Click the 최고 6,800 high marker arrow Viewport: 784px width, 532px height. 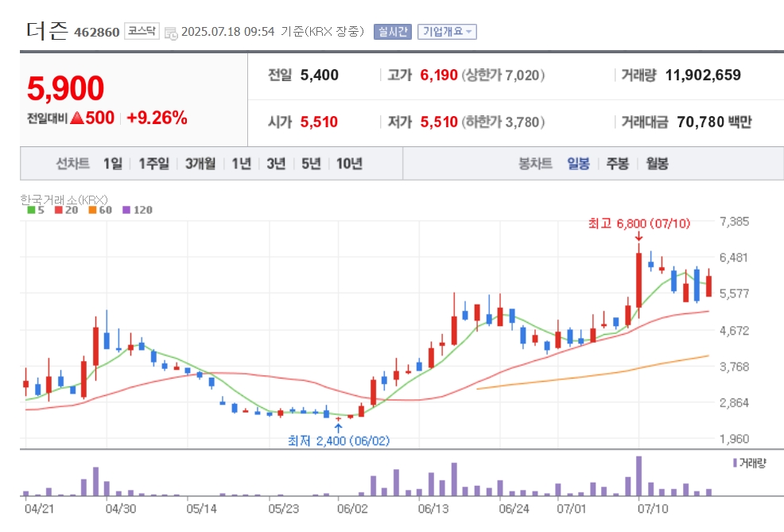(x=638, y=236)
